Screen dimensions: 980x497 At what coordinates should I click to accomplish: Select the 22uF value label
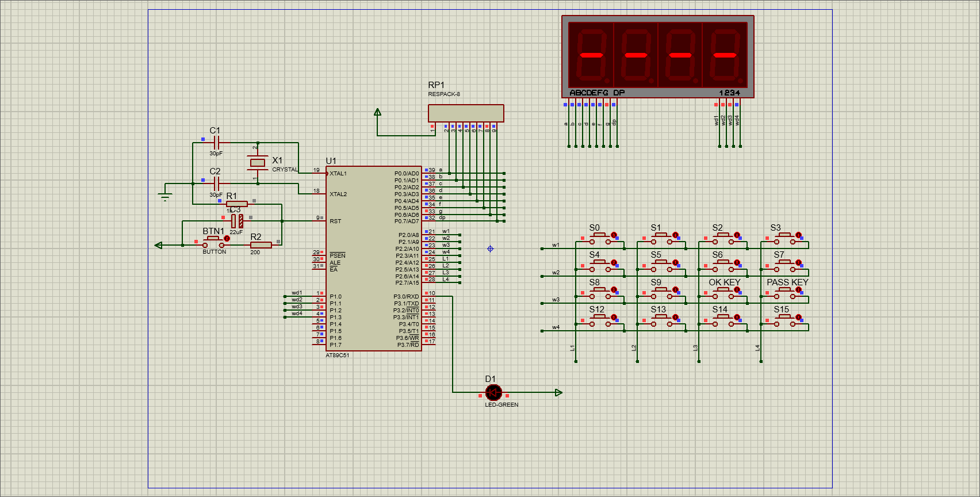(236, 232)
